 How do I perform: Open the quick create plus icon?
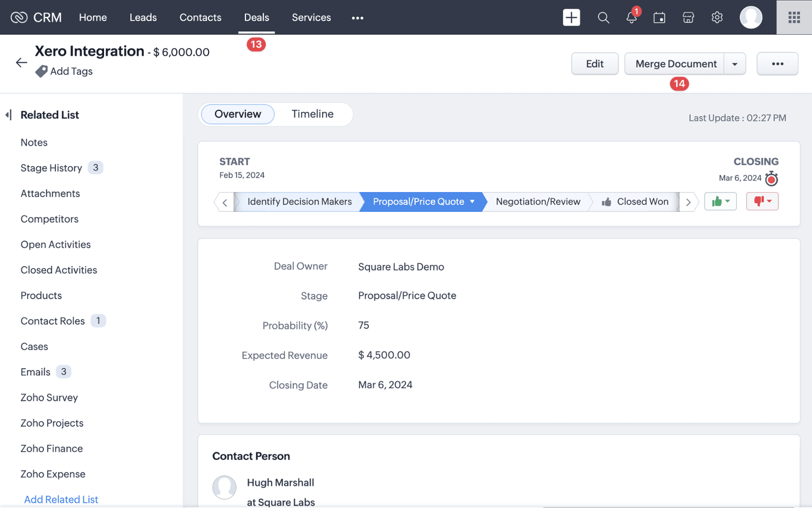tap(571, 17)
